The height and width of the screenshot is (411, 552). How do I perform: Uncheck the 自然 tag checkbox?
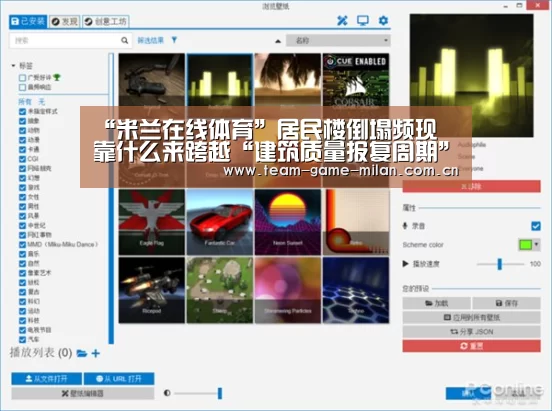[x=22, y=263]
